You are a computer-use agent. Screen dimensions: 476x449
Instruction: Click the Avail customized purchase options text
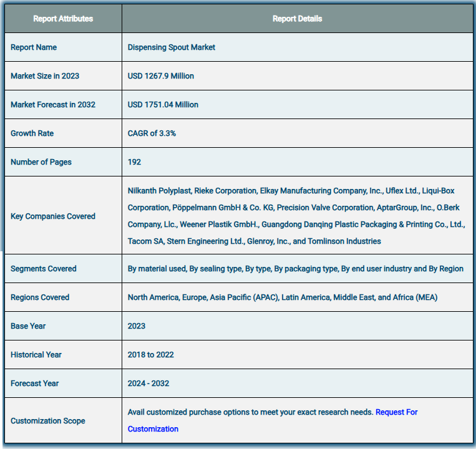tap(250, 412)
